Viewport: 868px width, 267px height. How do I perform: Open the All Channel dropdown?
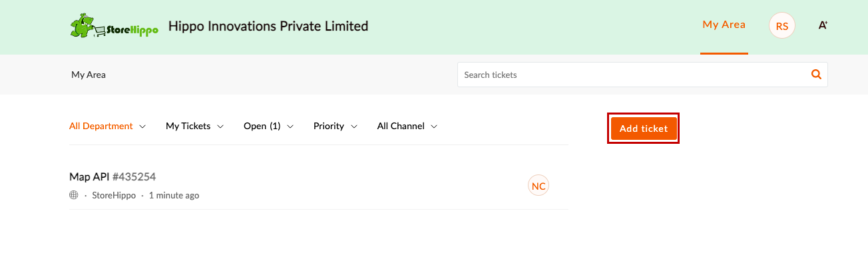point(407,126)
